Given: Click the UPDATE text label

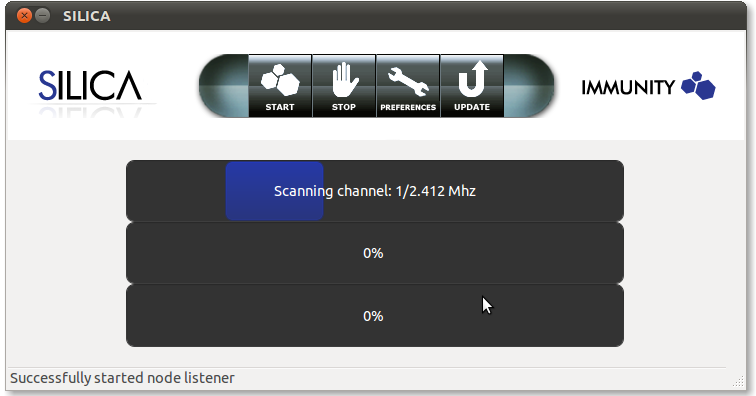Looking at the screenshot, I should click(472, 107).
